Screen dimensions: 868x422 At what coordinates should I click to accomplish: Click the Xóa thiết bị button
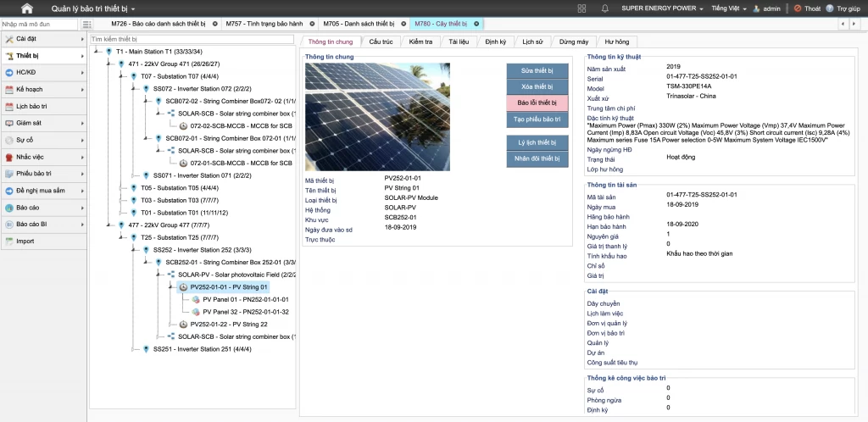tap(537, 86)
